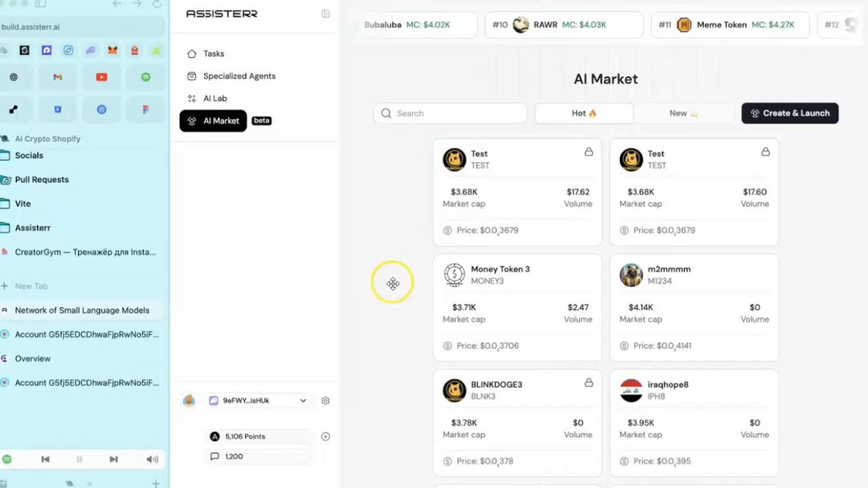Click the MetaMask fox extension icon

coord(112,51)
